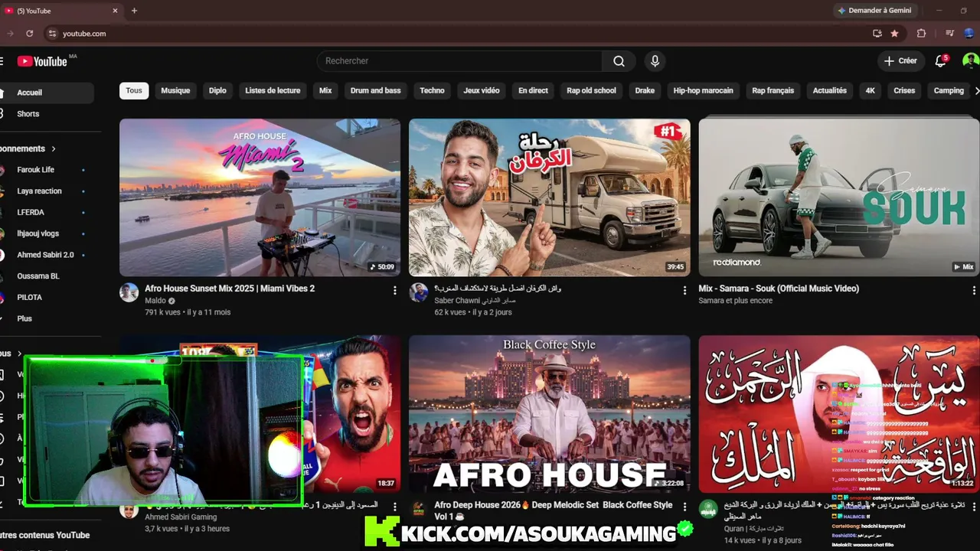
Task: Select the Drake filter chip
Action: coord(645,90)
